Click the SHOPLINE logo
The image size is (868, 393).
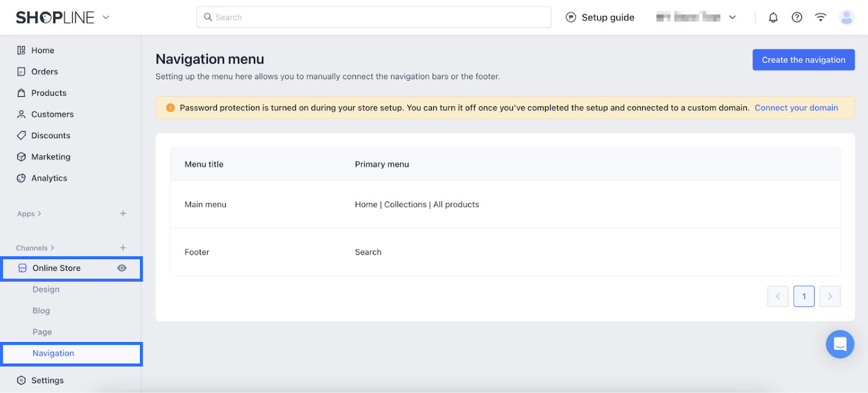point(55,17)
